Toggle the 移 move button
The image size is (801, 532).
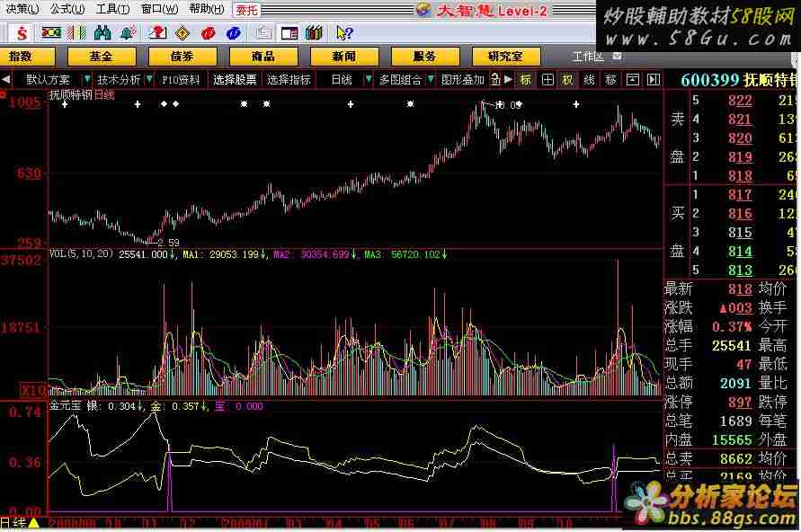click(x=611, y=80)
